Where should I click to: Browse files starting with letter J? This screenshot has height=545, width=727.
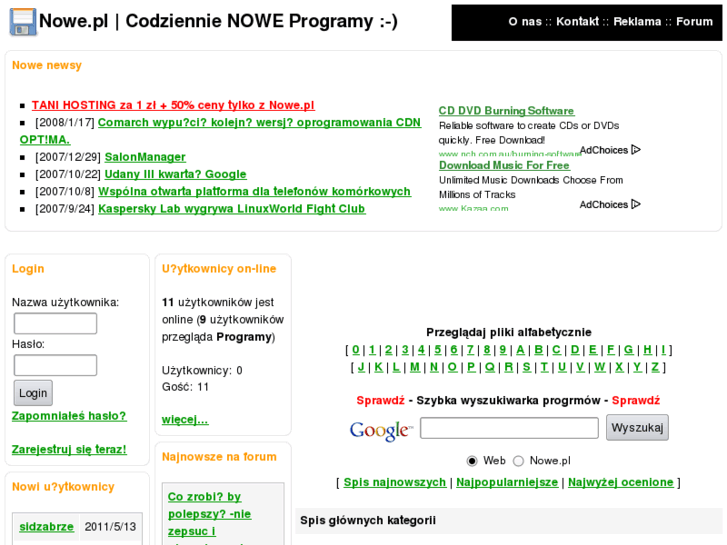pos(361,367)
